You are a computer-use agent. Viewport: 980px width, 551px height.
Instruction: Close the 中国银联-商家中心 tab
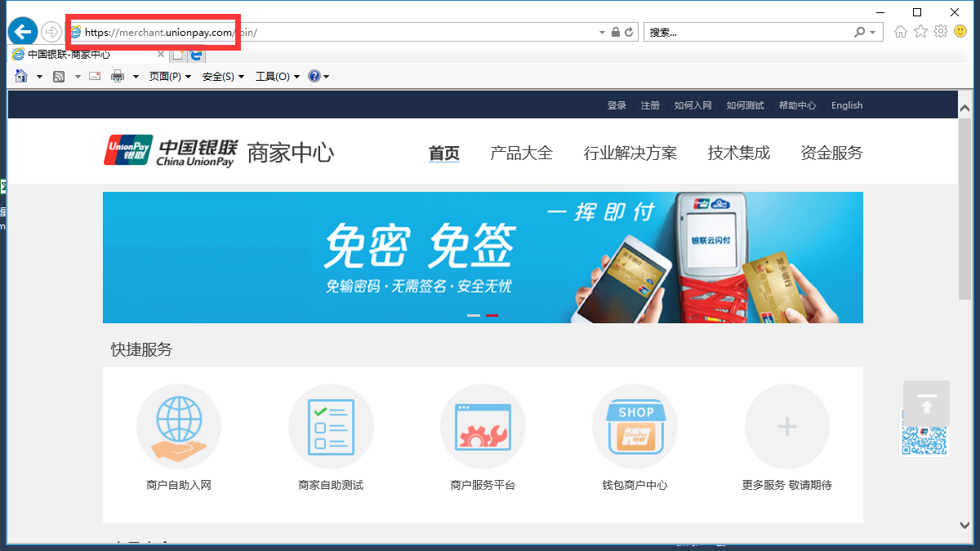(161, 55)
